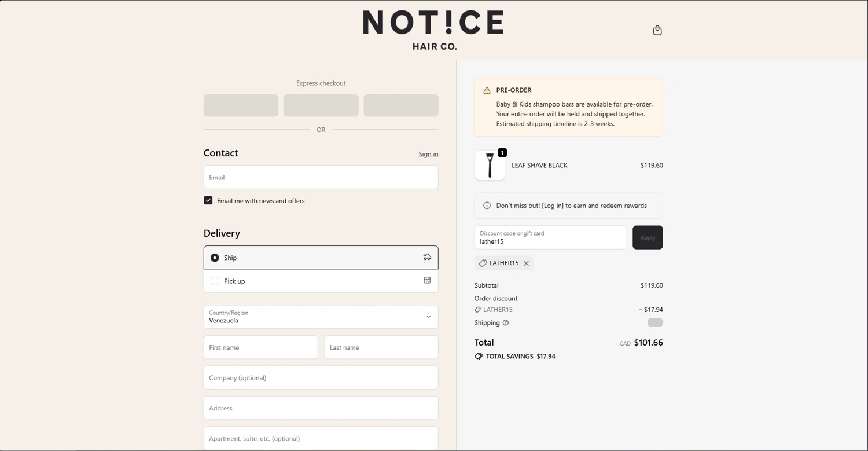Screen dimensions: 868x451
Task: Select the Ship delivery option
Action: (321, 258)
